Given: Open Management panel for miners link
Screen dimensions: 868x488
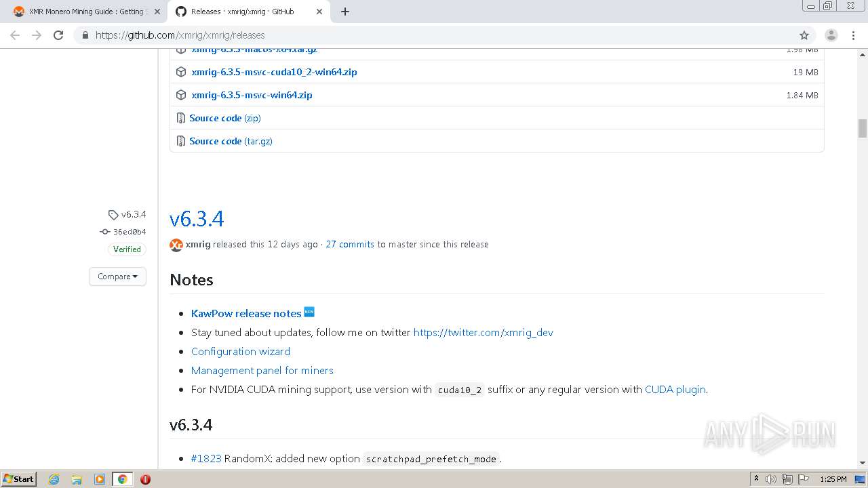Looking at the screenshot, I should click(262, 370).
